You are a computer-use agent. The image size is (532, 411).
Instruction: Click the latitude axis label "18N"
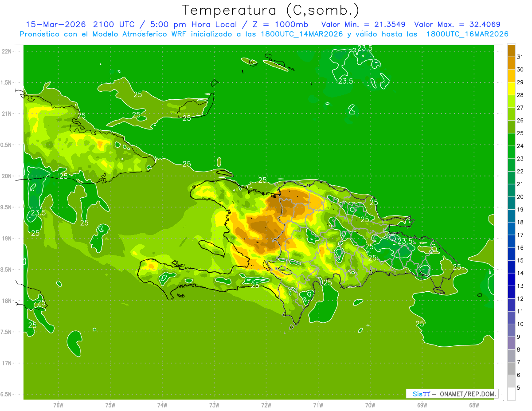point(8,301)
